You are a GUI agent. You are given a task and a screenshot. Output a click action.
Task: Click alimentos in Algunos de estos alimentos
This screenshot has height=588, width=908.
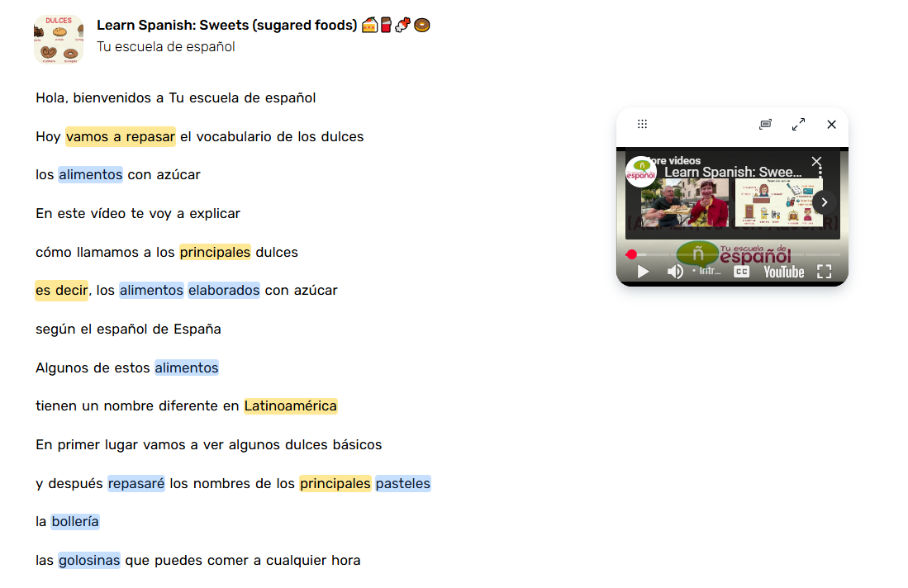pyautogui.click(x=187, y=367)
